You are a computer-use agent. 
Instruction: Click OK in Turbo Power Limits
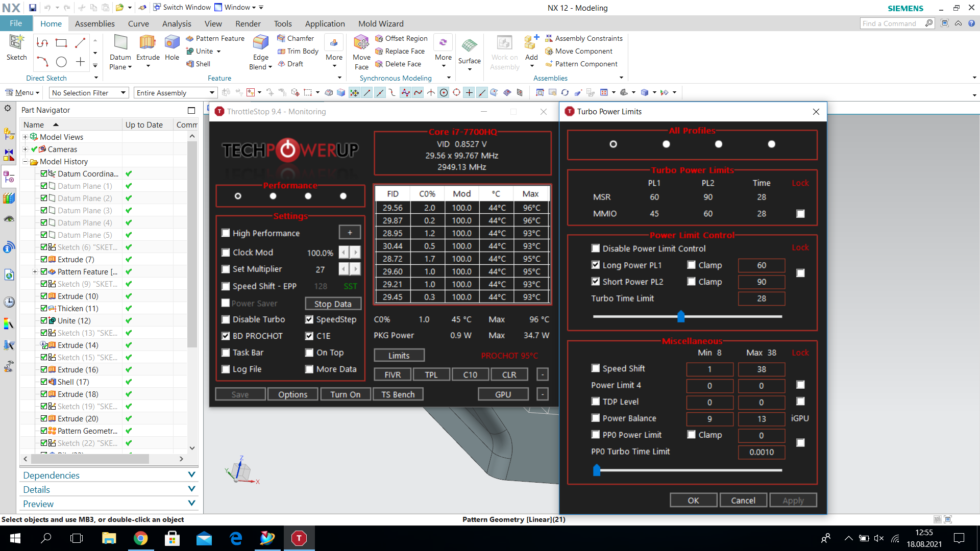[693, 500]
